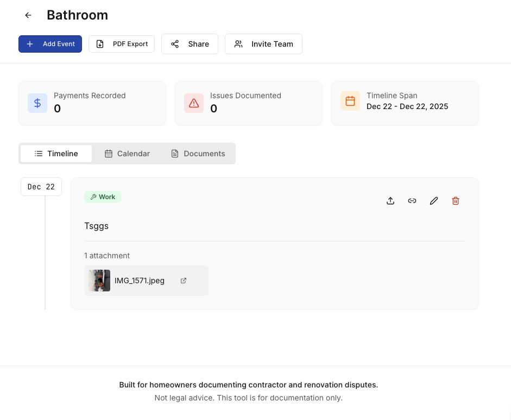Click the upload attachment icon on the event card
Viewport: 511px width, 420px height.
(390, 201)
